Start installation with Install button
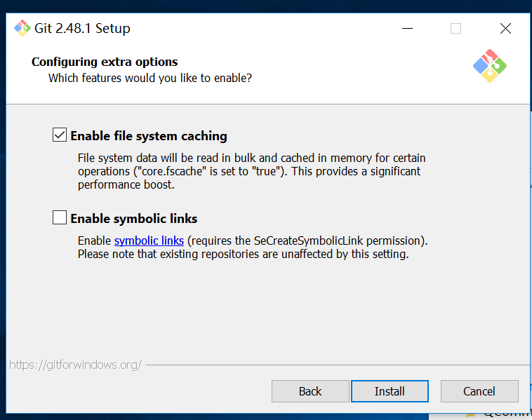This screenshot has height=420, width=532. coord(390,391)
